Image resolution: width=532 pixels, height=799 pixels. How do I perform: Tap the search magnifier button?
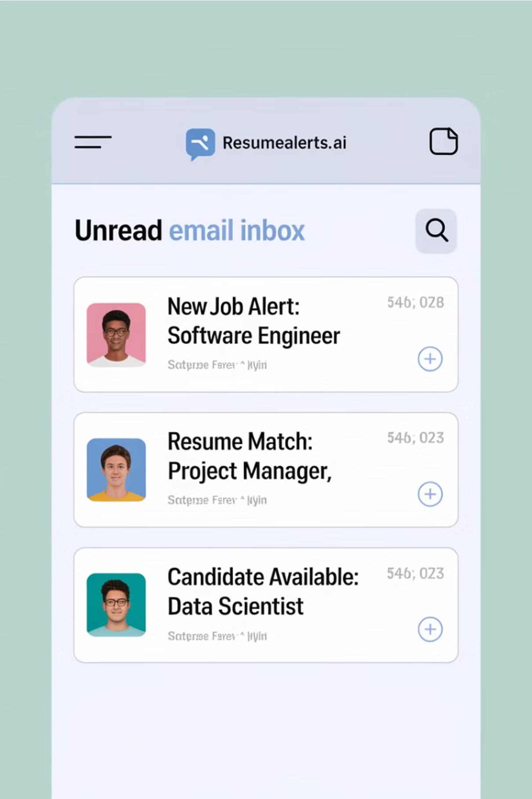point(436,231)
